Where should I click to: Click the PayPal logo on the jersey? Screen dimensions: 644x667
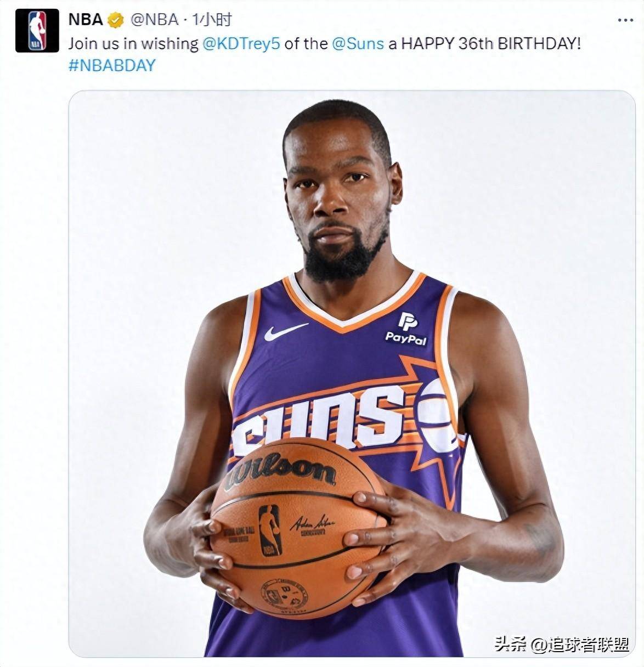406,329
